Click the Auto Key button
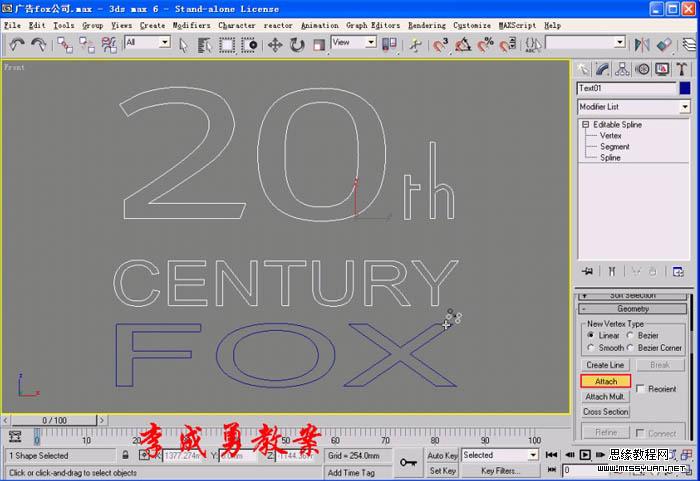700x481 pixels. 442,456
